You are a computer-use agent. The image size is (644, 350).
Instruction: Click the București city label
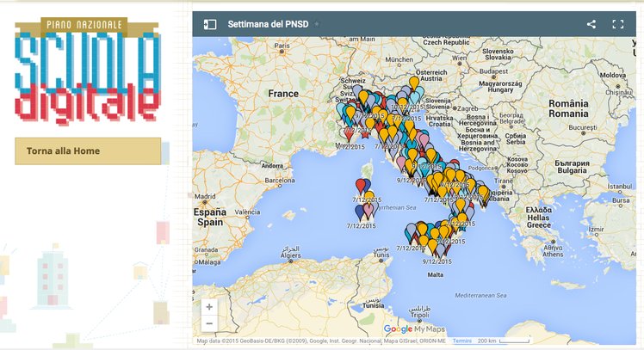(583, 127)
